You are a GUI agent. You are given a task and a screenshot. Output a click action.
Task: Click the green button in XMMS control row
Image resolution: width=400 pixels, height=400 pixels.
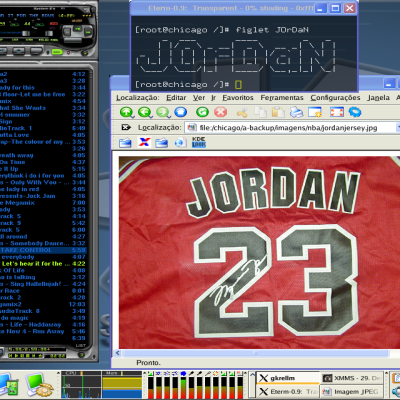click(57, 52)
